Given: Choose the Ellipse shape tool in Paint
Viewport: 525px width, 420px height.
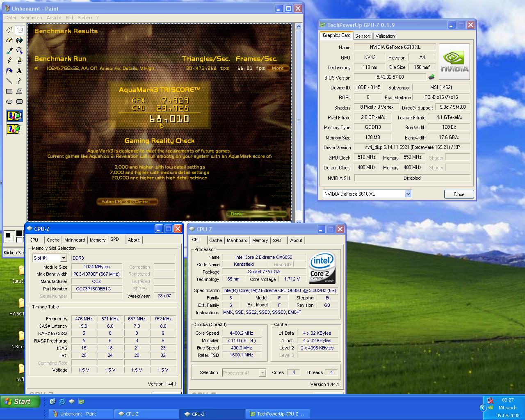Looking at the screenshot, I should coord(9,102).
